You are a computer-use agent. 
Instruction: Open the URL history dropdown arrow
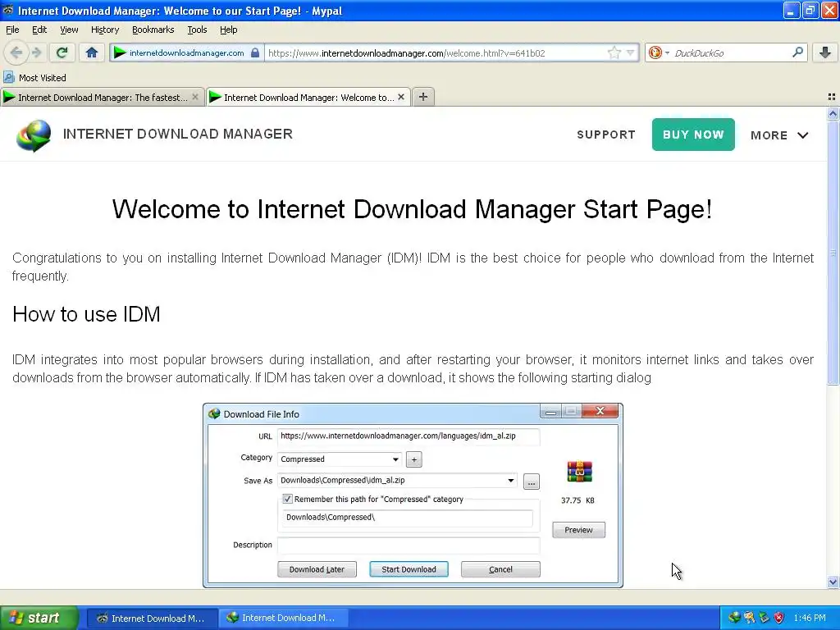(x=631, y=53)
